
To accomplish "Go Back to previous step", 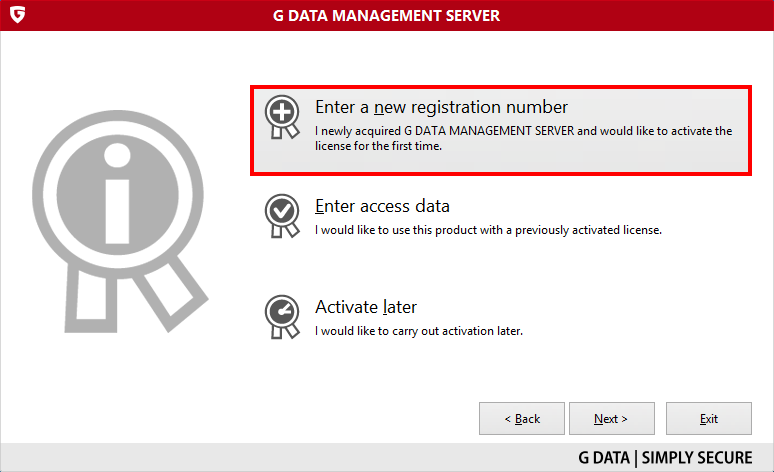I will point(522,419).
